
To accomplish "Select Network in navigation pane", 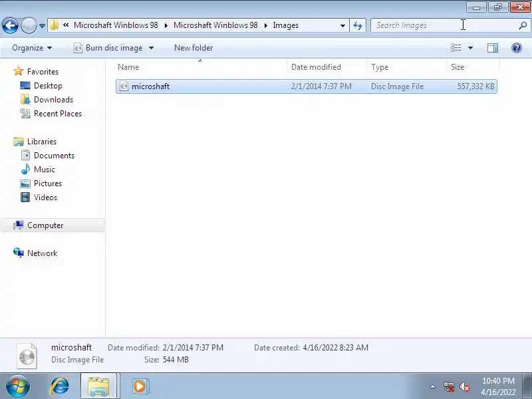I will 42,253.
